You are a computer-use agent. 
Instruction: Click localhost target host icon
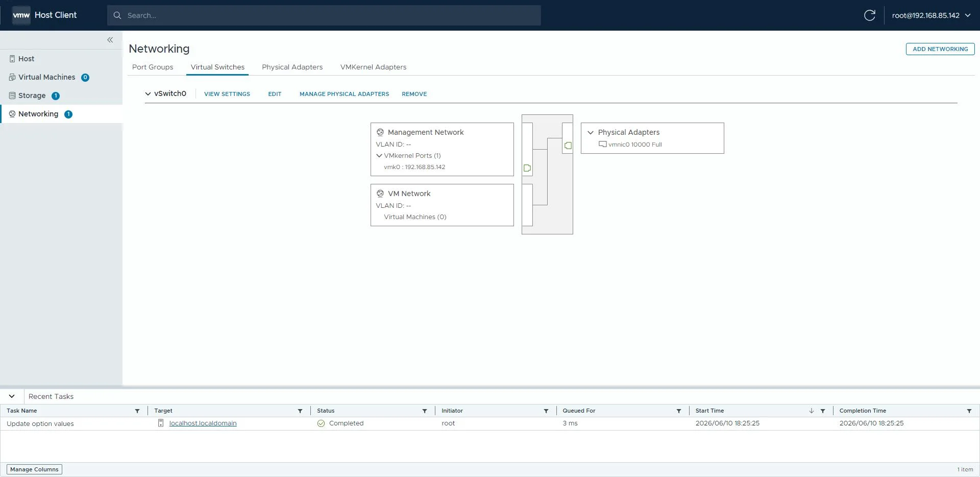161,423
